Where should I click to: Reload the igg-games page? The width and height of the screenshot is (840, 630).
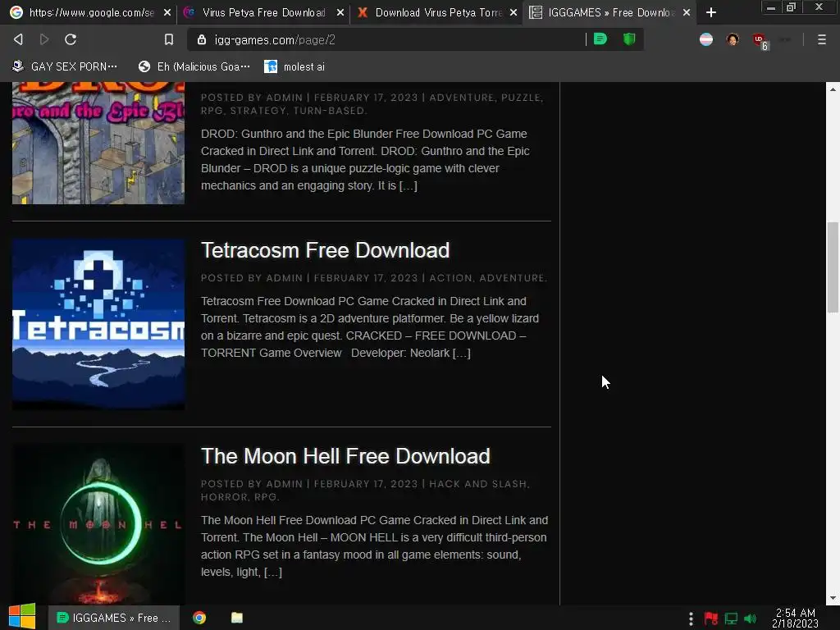[x=71, y=39]
